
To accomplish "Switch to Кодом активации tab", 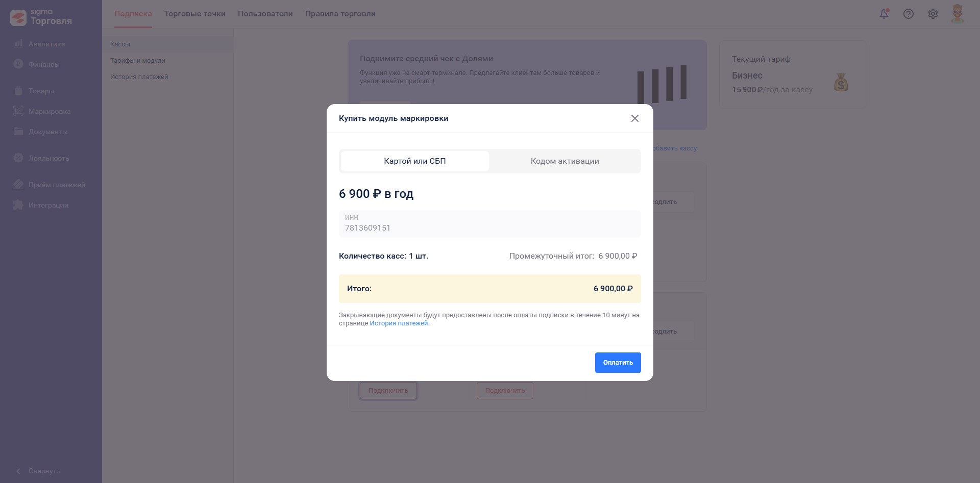I will 565,161.
